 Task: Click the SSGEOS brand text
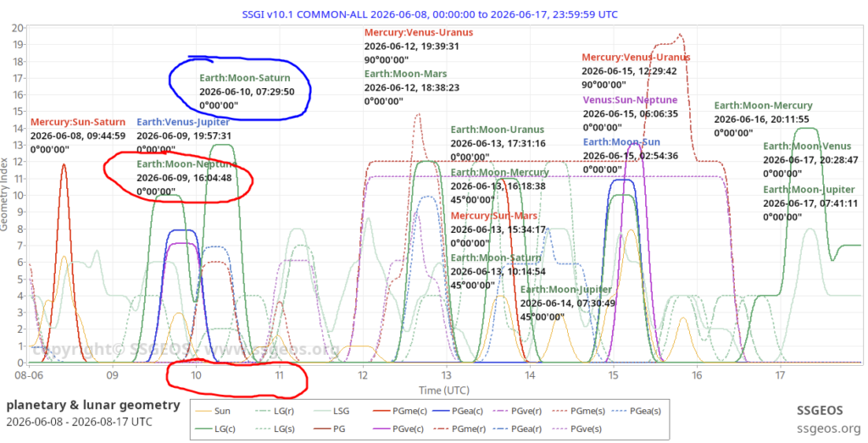click(820, 410)
